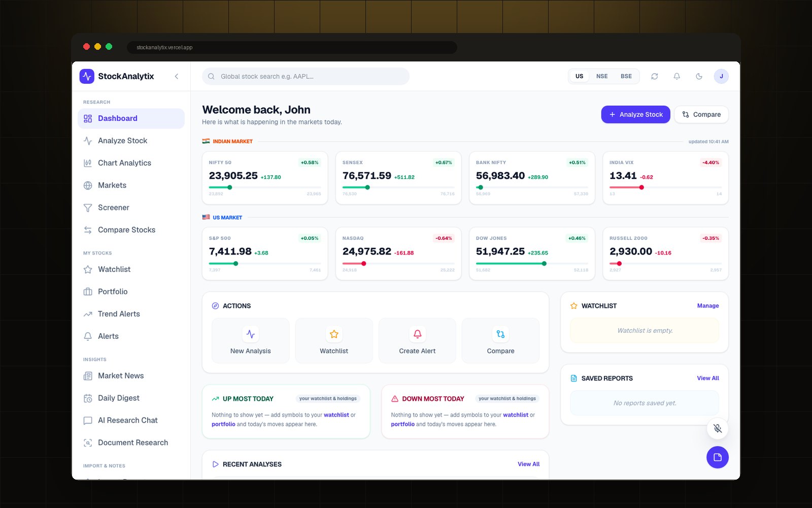Click the Portfolio briefcase icon
This screenshot has width=812, height=508.
pyautogui.click(x=88, y=292)
